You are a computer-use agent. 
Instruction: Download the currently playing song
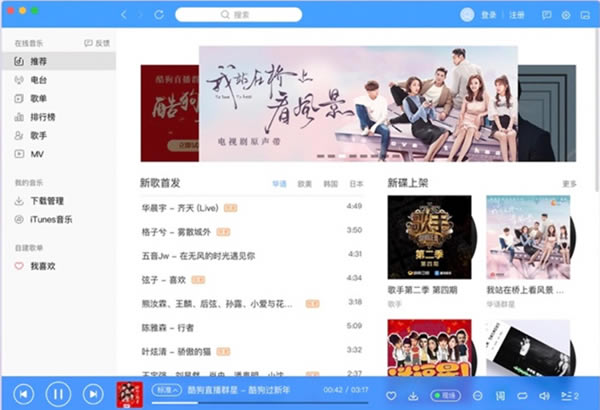click(413, 396)
